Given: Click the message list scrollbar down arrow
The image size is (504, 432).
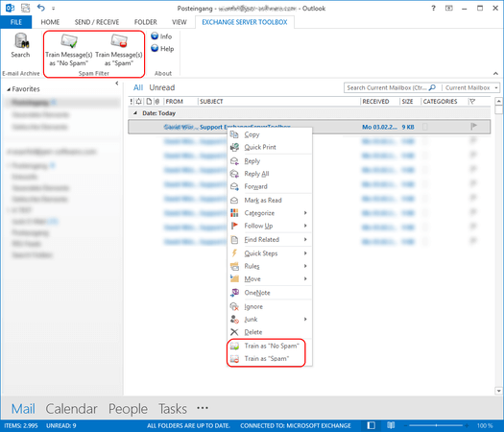Looking at the screenshot, I should coord(498,391).
